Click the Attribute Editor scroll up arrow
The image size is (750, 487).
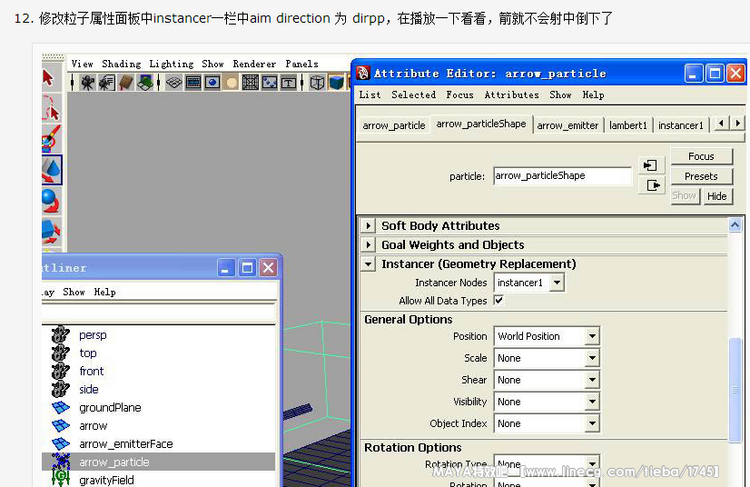tap(735, 225)
